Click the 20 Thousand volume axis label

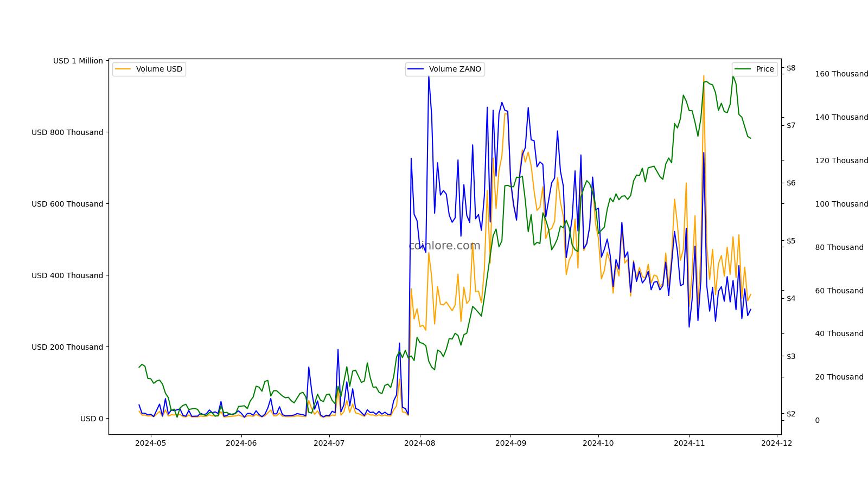839,377
